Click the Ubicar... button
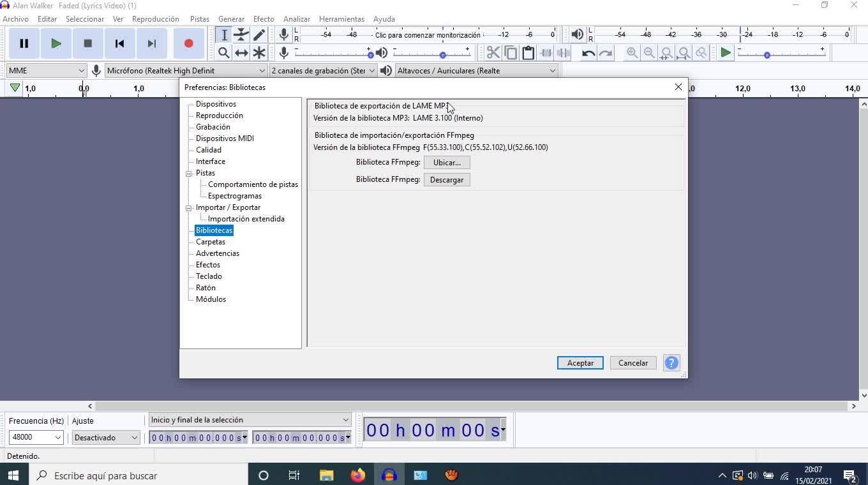 coord(447,163)
